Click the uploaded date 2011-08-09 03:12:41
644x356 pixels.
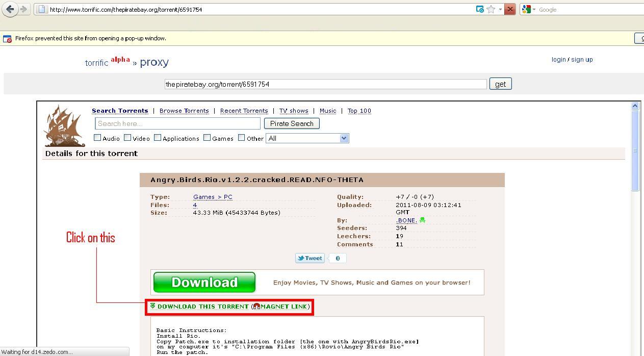[x=428, y=208]
